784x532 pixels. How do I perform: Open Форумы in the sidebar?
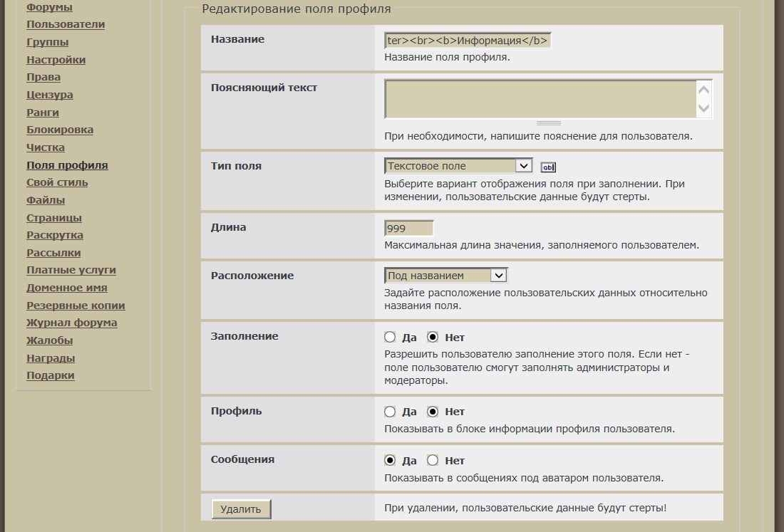point(49,7)
